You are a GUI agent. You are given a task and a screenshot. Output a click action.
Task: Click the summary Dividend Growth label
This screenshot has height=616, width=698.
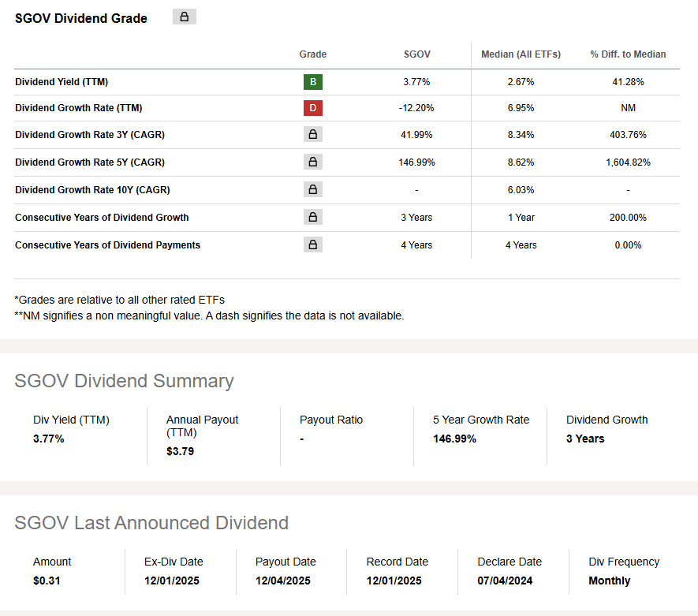pyautogui.click(x=607, y=420)
